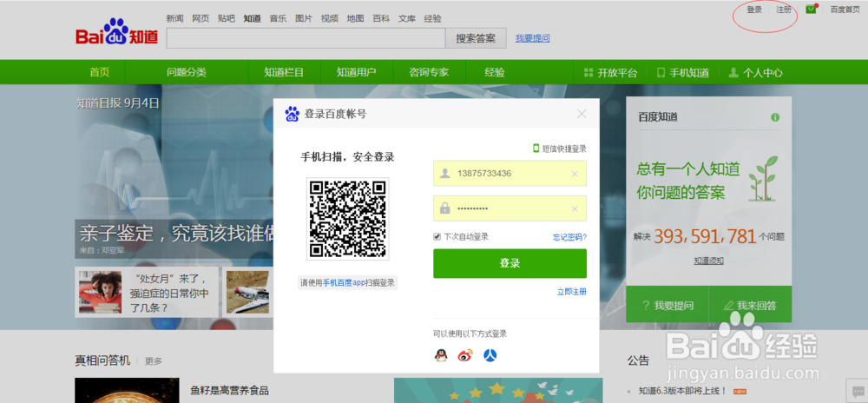Click the 忘记密码? link
Screen dimensions: 868x403
tap(569, 237)
